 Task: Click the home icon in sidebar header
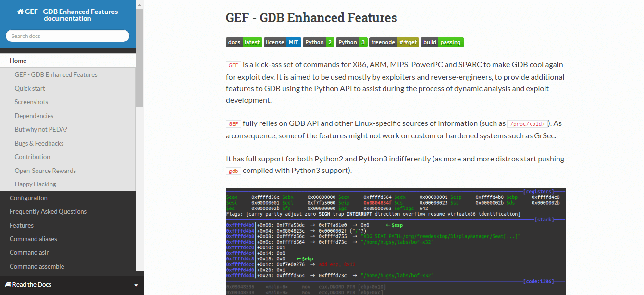click(20, 12)
